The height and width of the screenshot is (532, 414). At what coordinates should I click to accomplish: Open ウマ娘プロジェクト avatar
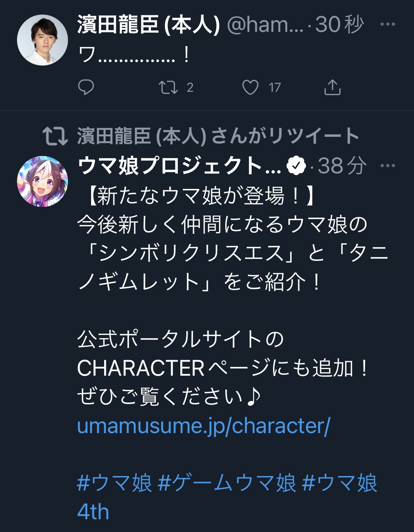[42, 181]
